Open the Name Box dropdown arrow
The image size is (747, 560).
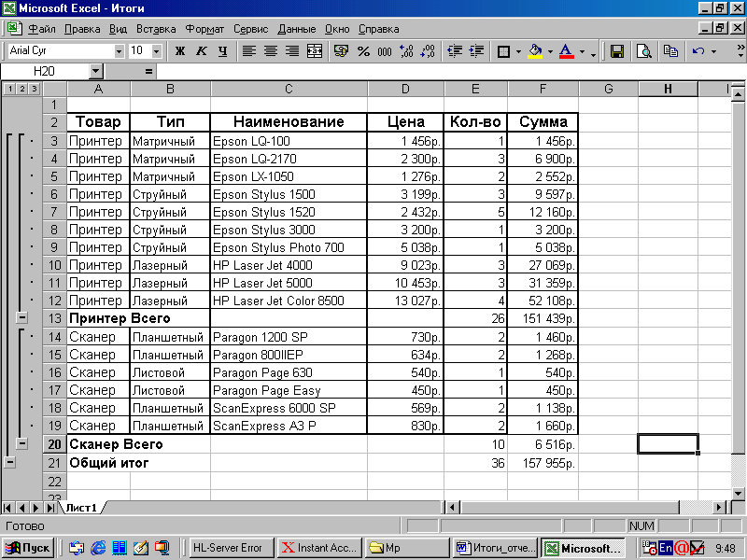coord(96,72)
